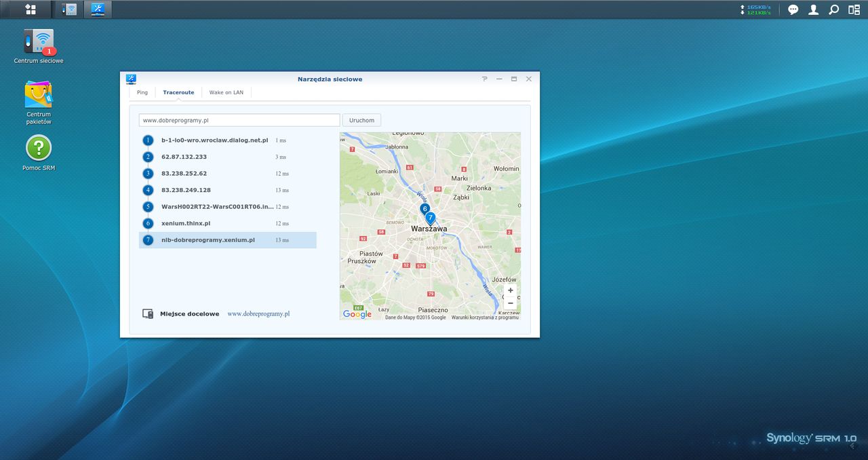This screenshot has width=868, height=460.
Task: Click the help question mark in window
Action: click(484, 79)
